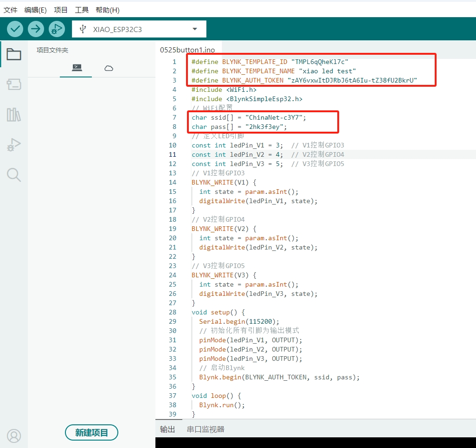This screenshot has width=476, height=448.
Task: Click the BLYNK_TEMPLATE_ID define line
Action: [x=270, y=62]
